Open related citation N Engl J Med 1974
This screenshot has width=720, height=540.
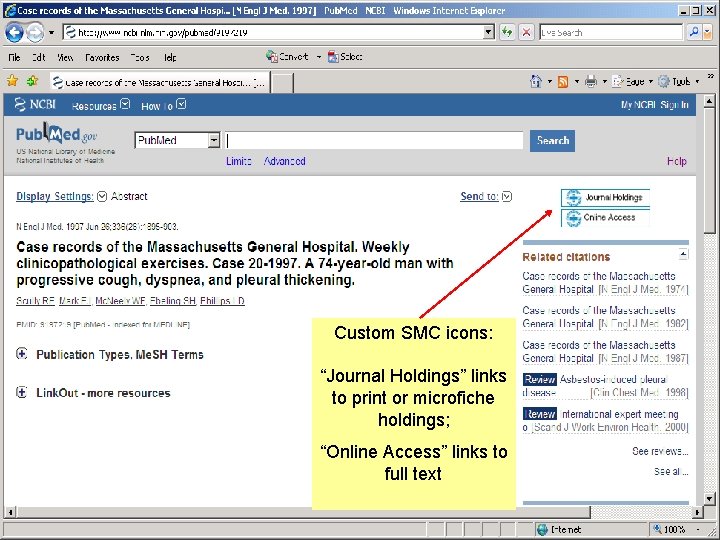tap(605, 283)
